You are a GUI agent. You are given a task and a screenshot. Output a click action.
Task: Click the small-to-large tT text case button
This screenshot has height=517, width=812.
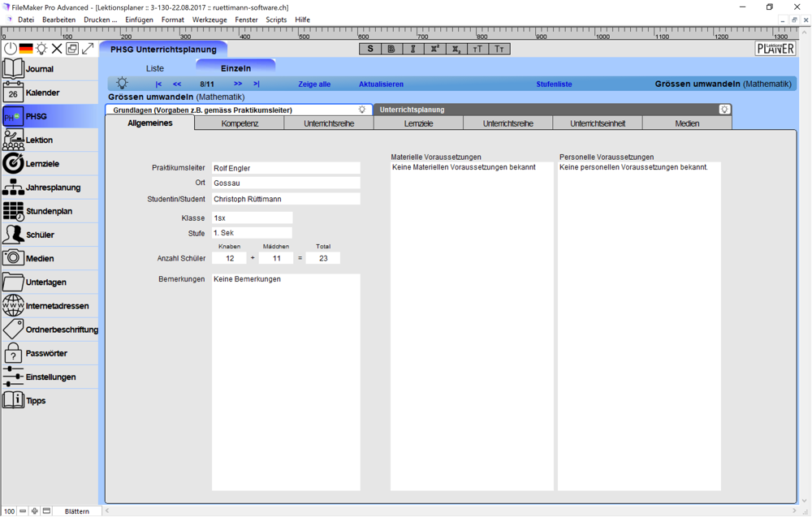[477, 49]
